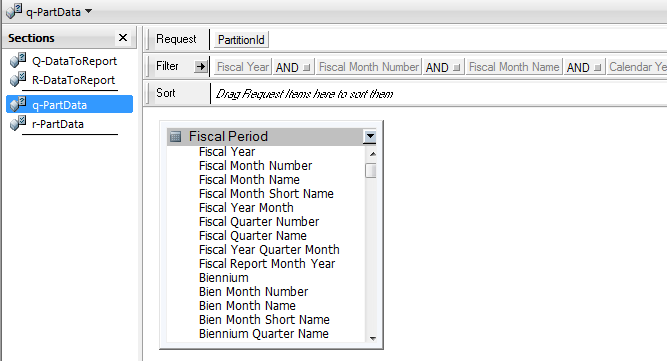The image size is (667, 361).
Task: Toggle the AND operator after Fiscal Month Number
Action: click(443, 67)
